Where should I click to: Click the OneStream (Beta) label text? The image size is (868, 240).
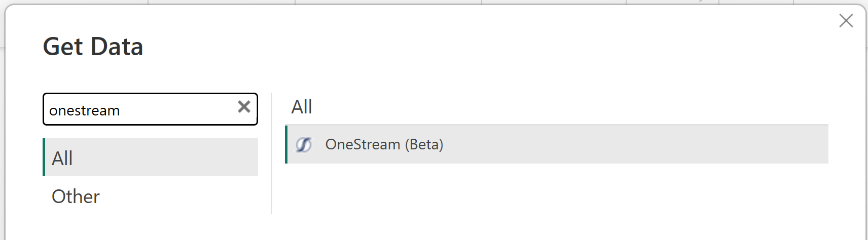point(384,145)
